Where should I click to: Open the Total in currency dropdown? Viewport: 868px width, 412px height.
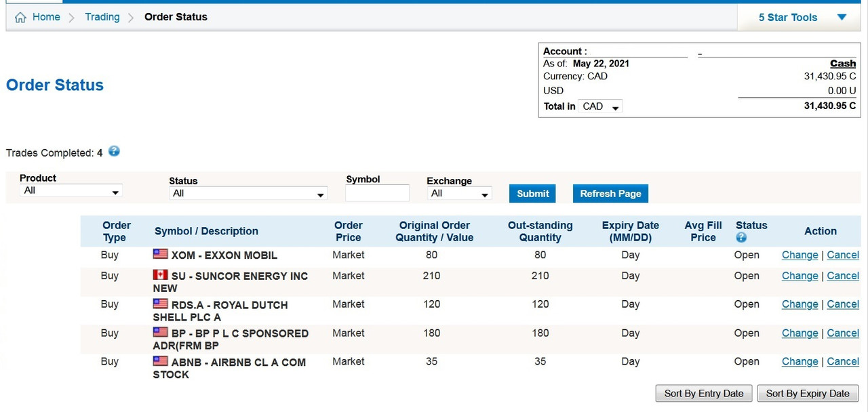pos(601,106)
